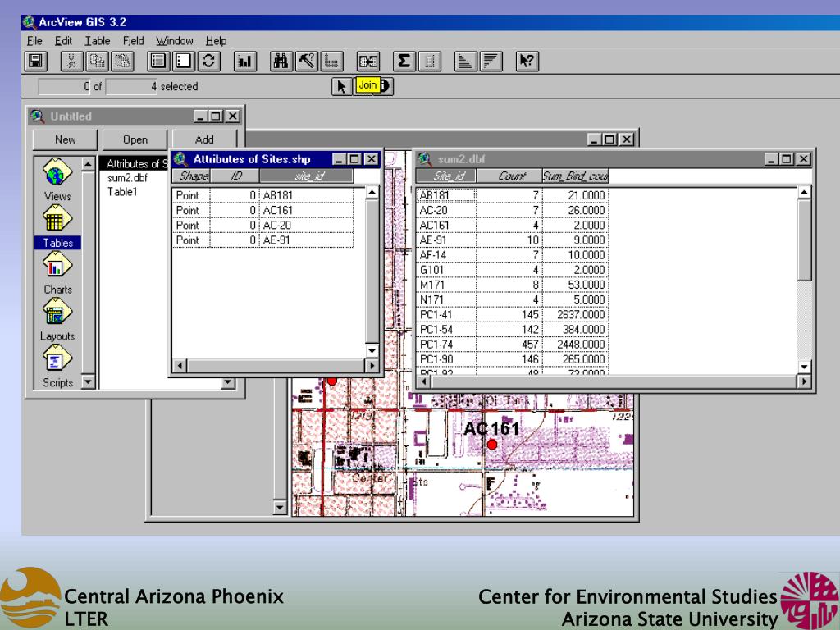Click the Save Project toolbar icon
The image size is (840, 630).
[36, 62]
